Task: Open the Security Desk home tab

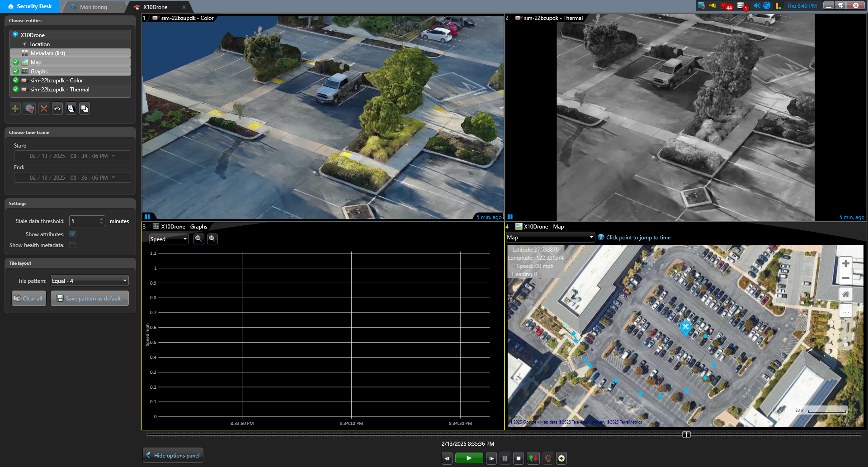Action: 30,6
